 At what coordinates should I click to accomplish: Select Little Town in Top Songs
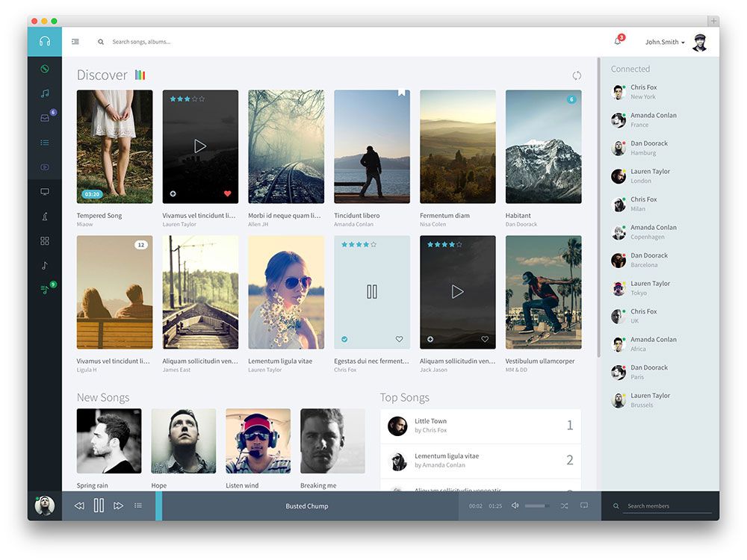click(x=480, y=426)
